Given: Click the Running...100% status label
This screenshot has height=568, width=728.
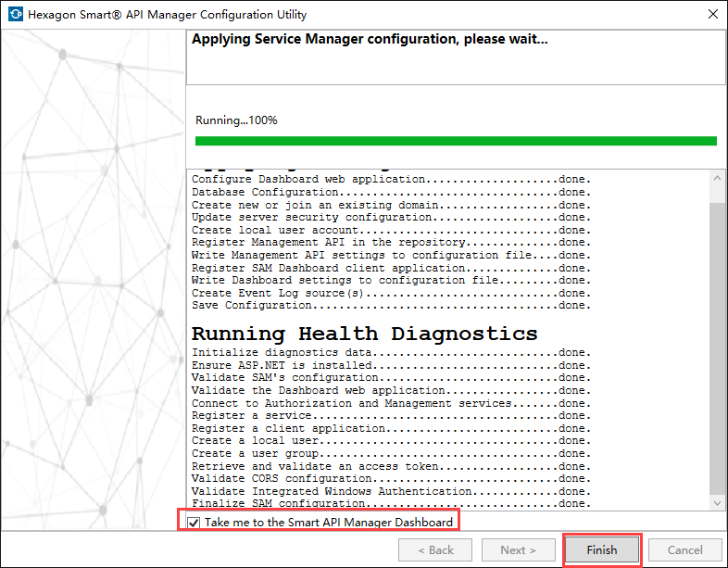Looking at the screenshot, I should 236,120.
